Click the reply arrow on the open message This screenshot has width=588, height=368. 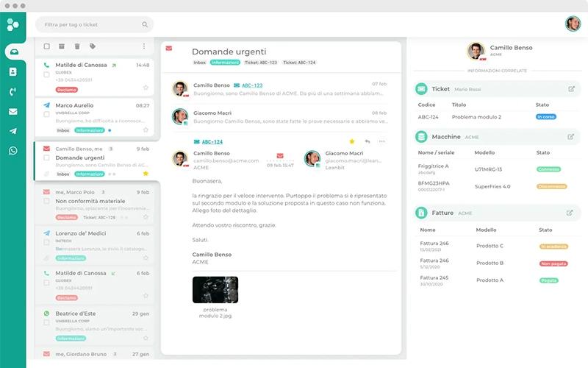point(367,141)
